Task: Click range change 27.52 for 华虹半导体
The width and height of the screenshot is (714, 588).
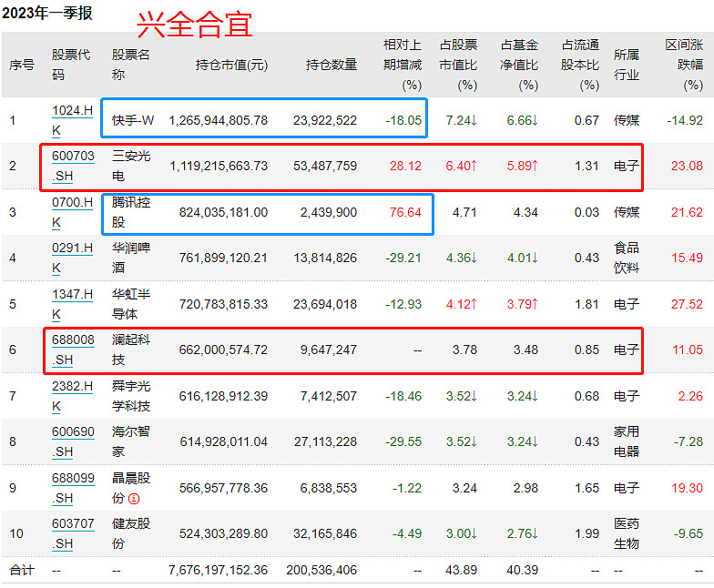Action: 687,304
